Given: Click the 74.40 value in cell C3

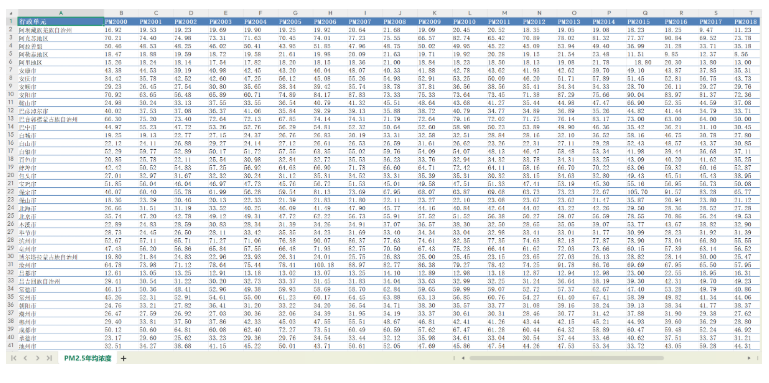Looking at the screenshot, I should tap(156, 38).
